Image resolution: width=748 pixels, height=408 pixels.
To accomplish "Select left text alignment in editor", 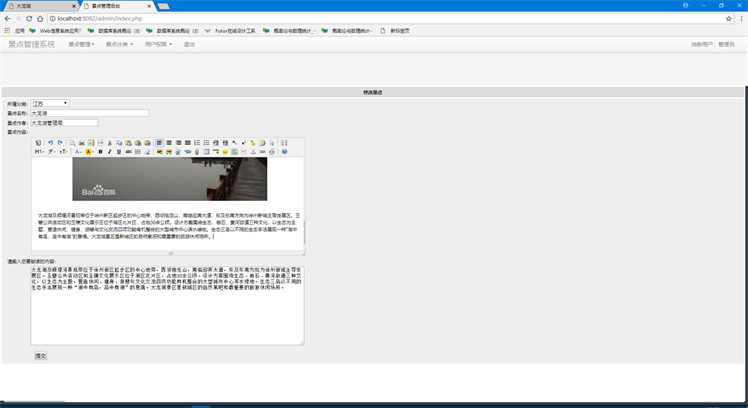I will 159,143.
